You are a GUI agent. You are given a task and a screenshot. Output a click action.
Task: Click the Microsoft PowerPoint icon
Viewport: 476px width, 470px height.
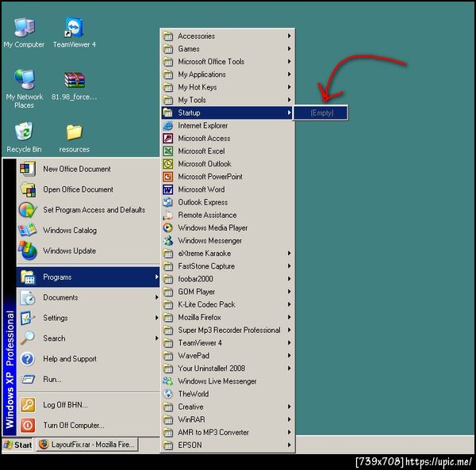click(x=168, y=177)
